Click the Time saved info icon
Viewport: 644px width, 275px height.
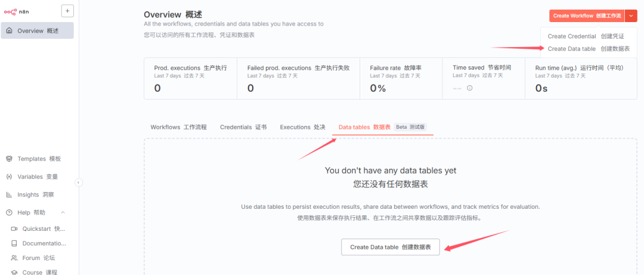coord(470,88)
